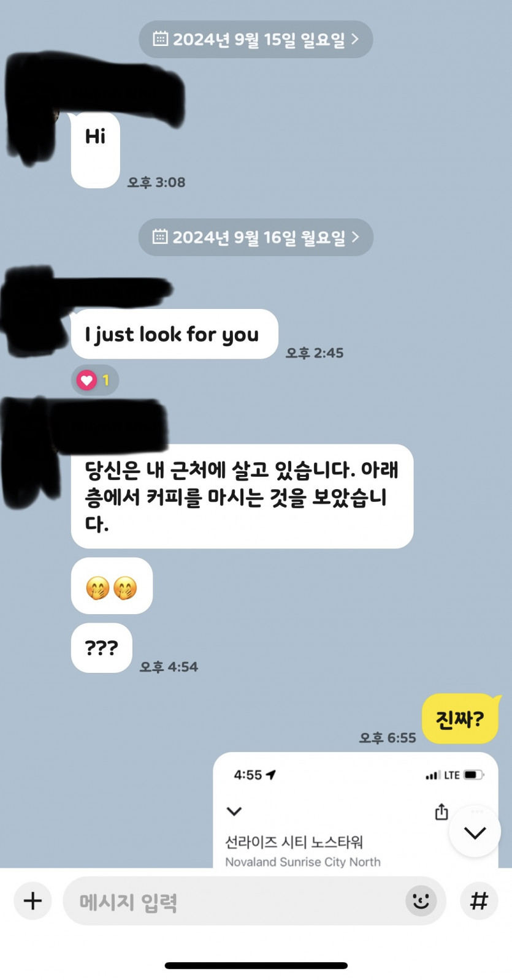Tap the location arrow next to 4:55
This screenshot has width=512, height=980.
click(x=271, y=775)
